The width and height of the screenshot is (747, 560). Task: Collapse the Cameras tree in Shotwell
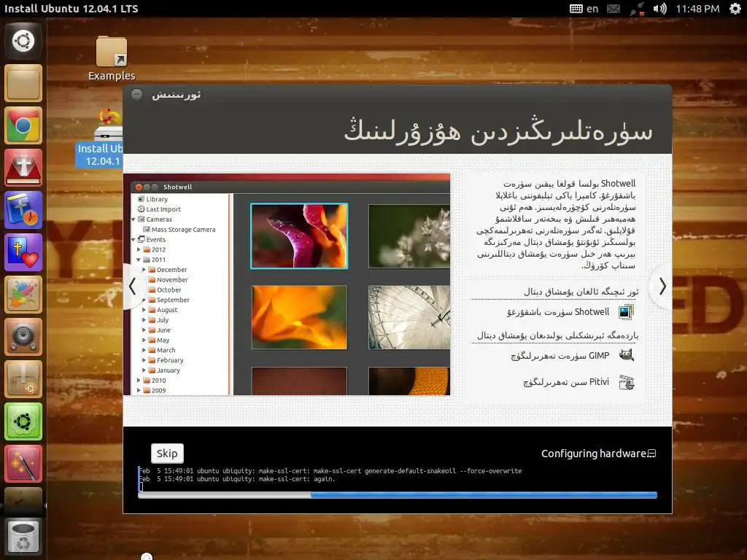click(133, 219)
